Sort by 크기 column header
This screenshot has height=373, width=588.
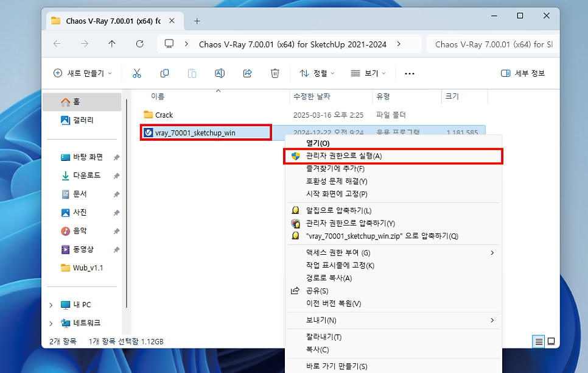[x=452, y=96]
